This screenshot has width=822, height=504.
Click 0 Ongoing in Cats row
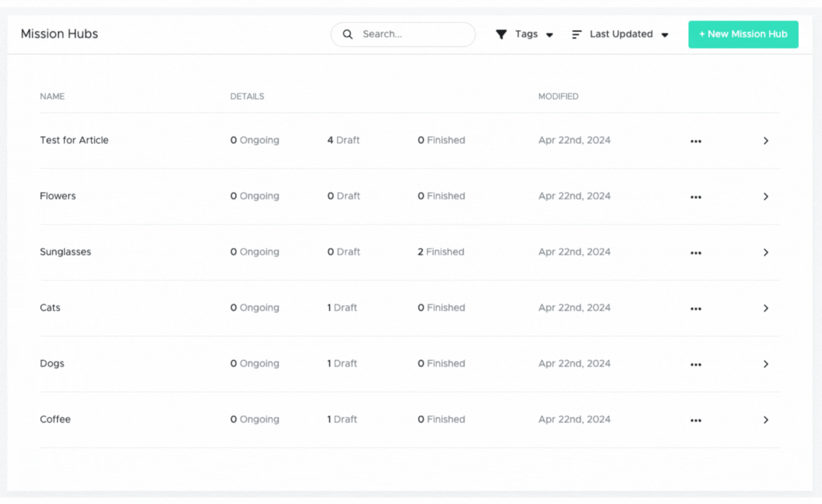pos(255,308)
